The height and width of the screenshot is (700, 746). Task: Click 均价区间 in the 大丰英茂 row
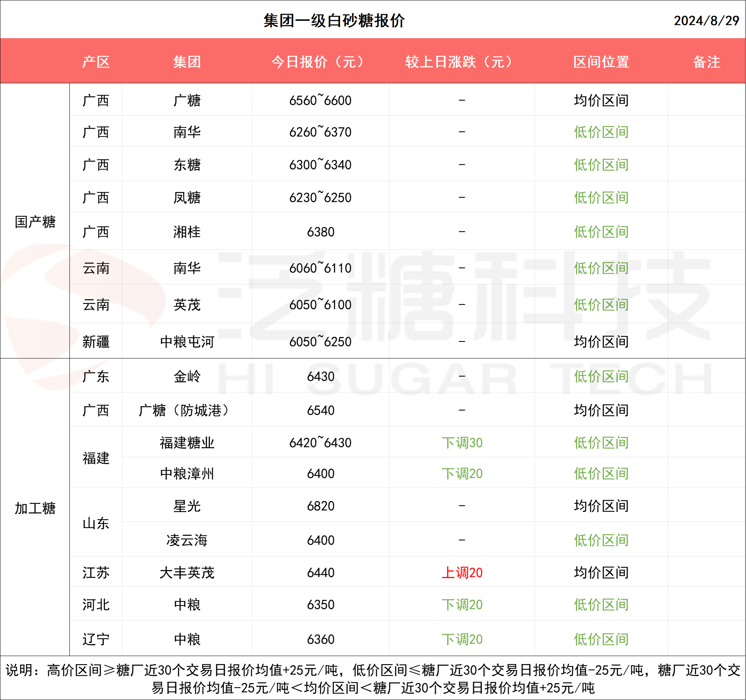click(x=601, y=572)
